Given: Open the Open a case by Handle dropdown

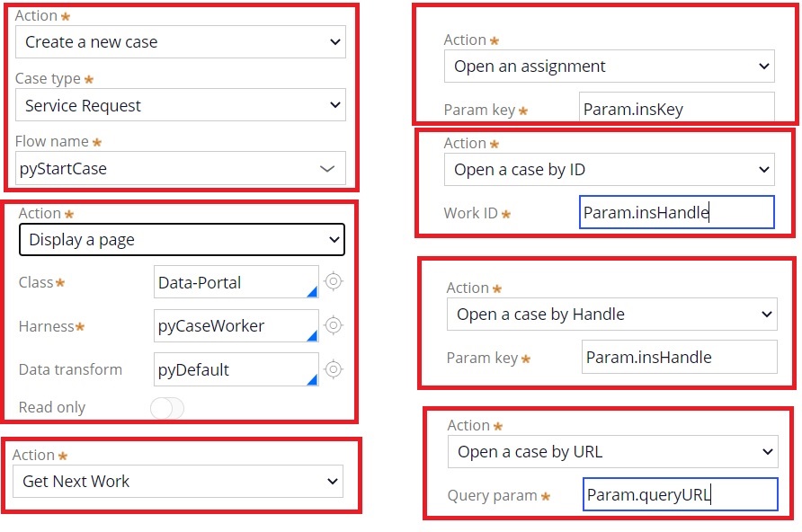Looking at the screenshot, I should [x=610, y=315].
